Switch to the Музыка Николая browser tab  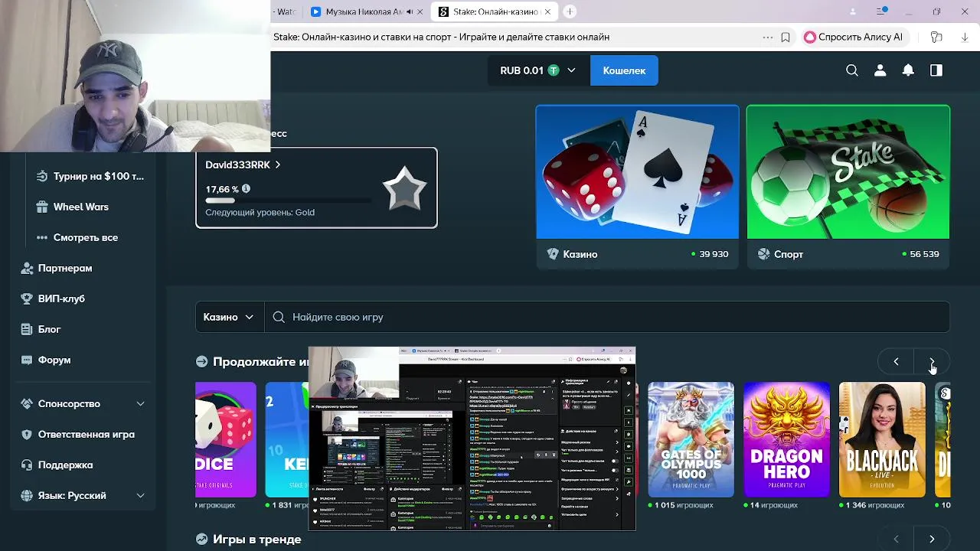click(x=367, y=11)
